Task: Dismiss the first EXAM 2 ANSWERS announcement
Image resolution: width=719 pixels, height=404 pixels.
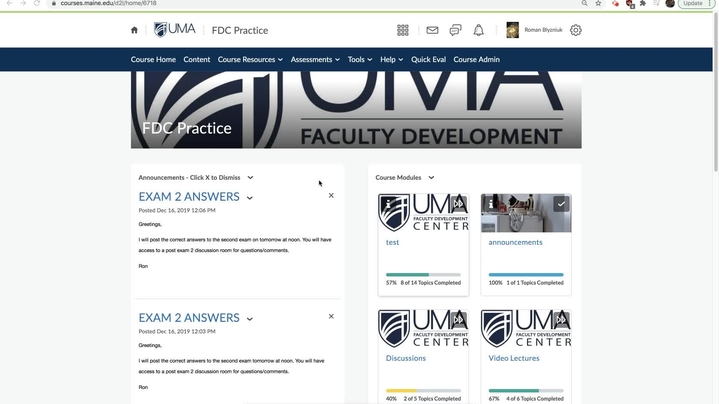Action: [x=331, y=195]
